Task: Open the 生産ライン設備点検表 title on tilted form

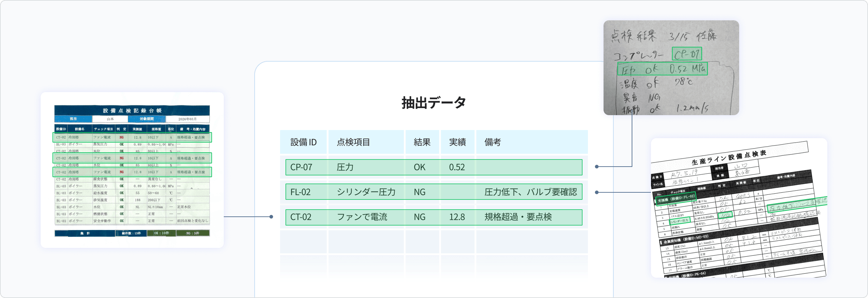Action: 729,157
